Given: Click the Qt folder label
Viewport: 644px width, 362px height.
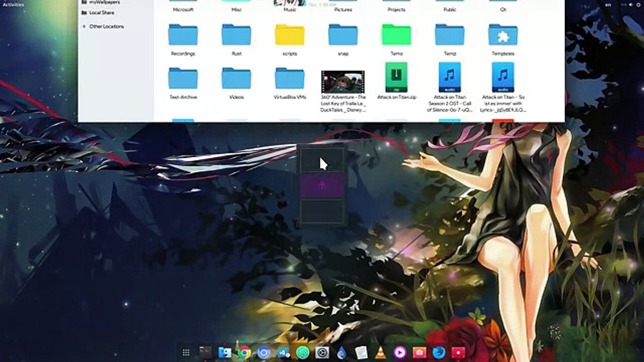Looking at the screenshot, I should pyautogui.click(x=503, y=10).
